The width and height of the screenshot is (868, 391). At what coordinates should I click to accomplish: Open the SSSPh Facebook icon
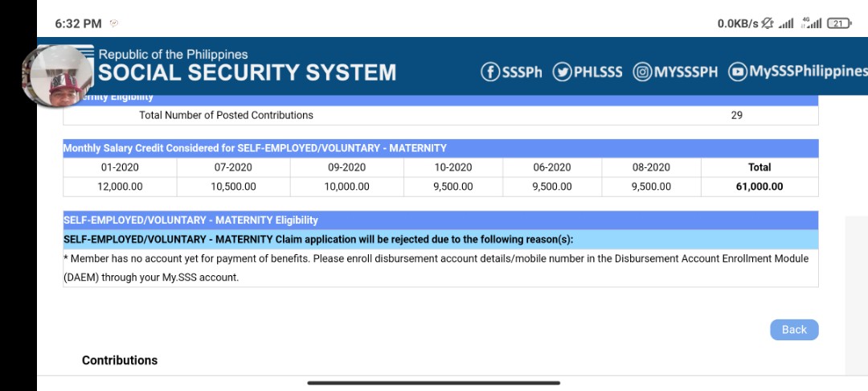click(x=490, y=72)
